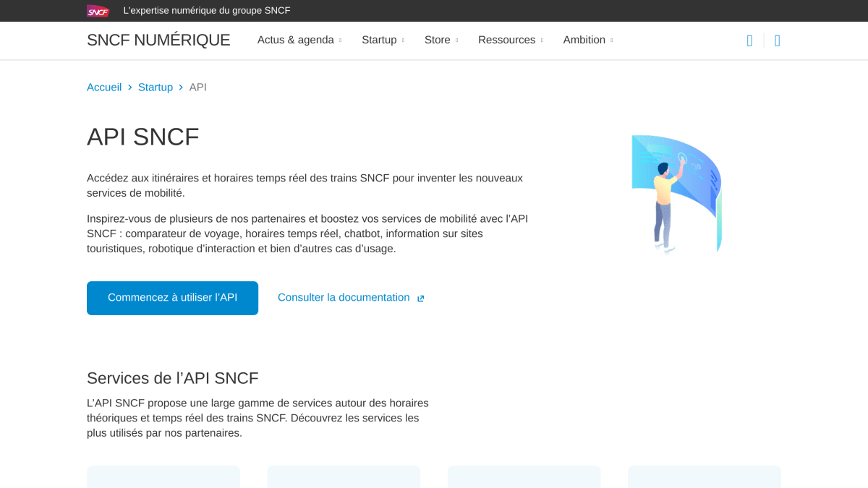This screenshot has width=868, height=488.
Task: Click the paragraph starting Accédez aux itinéraires
Action: [x=305, y=186]
